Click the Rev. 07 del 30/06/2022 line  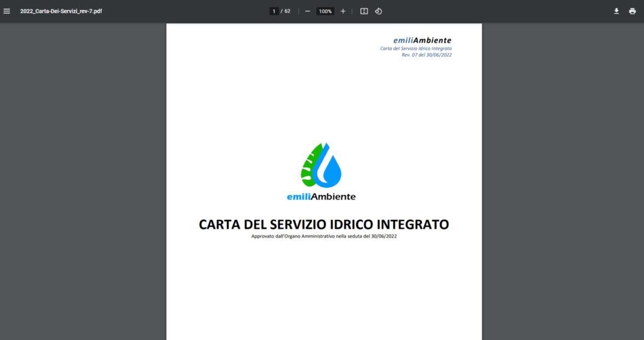pos(426,55)
